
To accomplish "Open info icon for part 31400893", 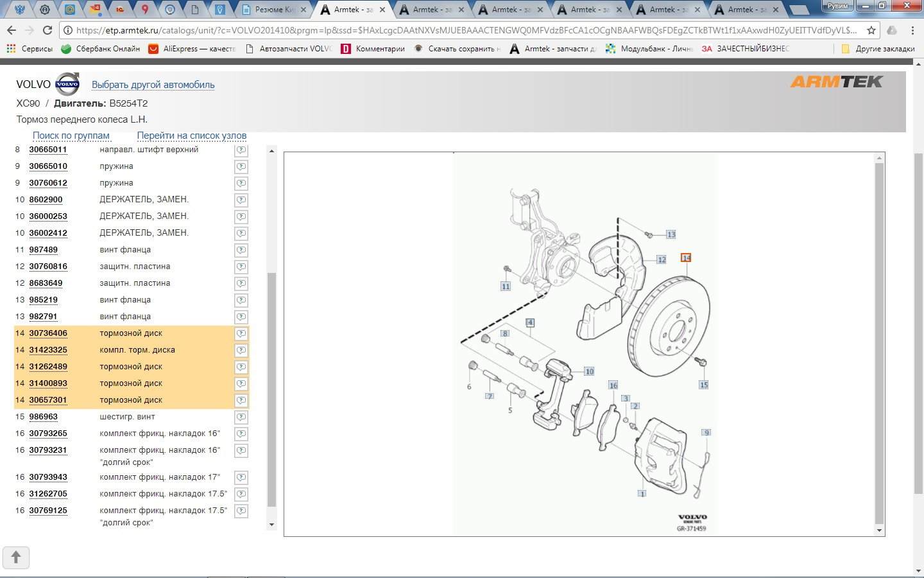I will (241, 383).
